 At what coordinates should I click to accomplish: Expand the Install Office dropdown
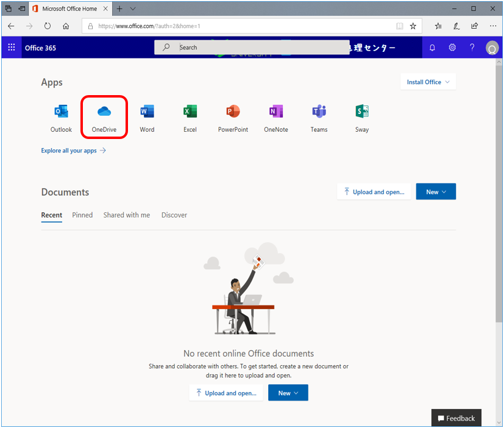[x=428, y=82]
